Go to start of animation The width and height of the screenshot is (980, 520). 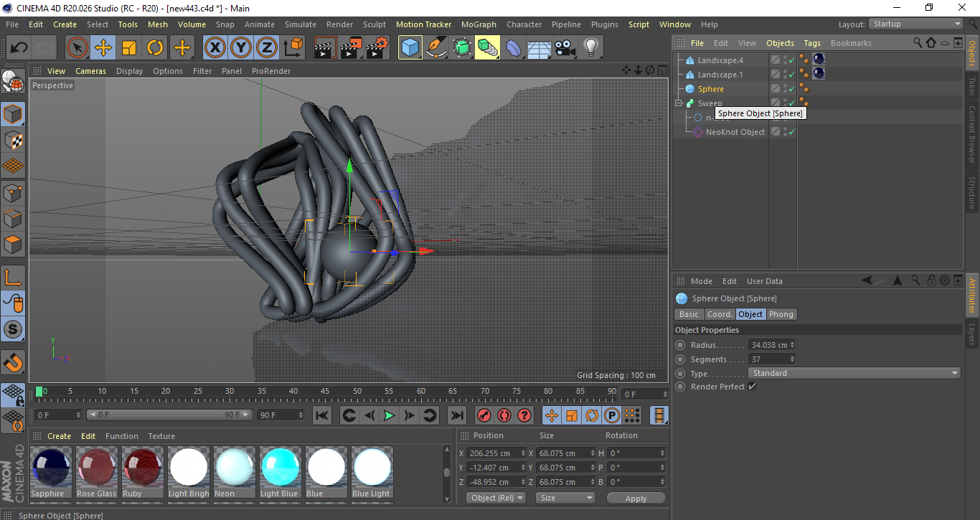[322, 415]
